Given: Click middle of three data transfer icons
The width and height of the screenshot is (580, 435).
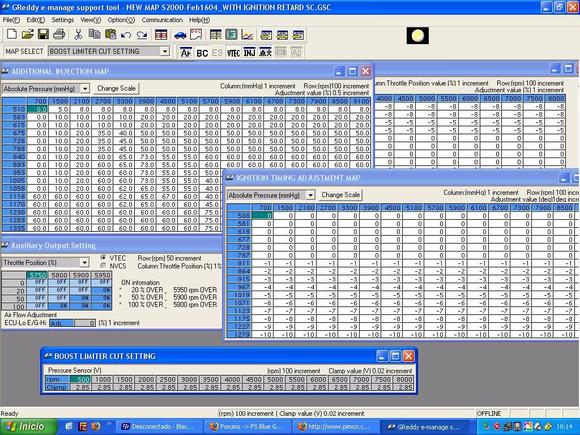Looking at the screenshot, I should pyautogui.click(x=282, y=35).
